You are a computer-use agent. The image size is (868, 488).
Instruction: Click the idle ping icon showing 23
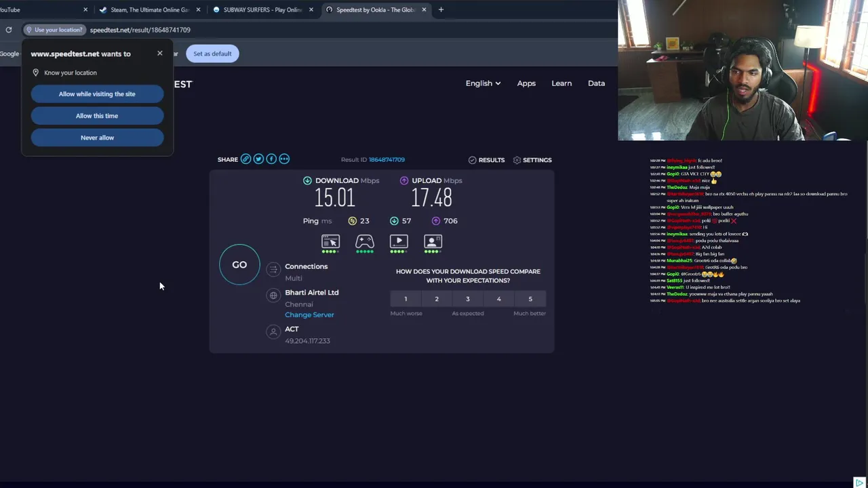pyautogui.click(x=352, y=221)
